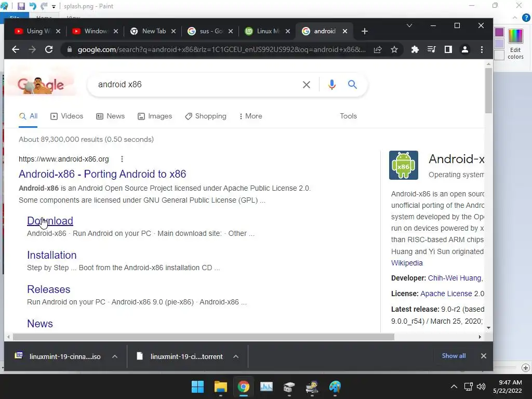The image size is (532, 399).
Task: Expand the More search filters dropdown
Action: point(250,116)
